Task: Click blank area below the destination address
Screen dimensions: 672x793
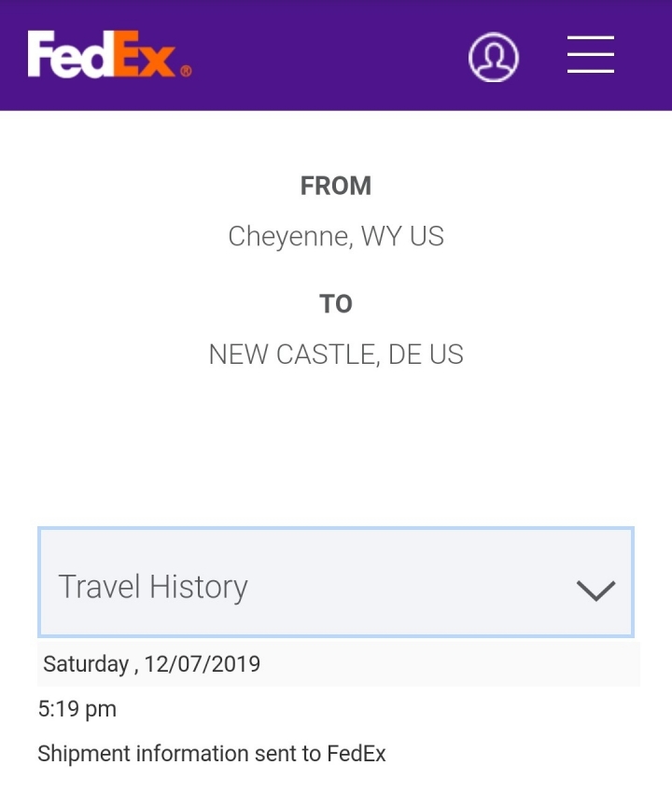Action: (x=336, y=445)
